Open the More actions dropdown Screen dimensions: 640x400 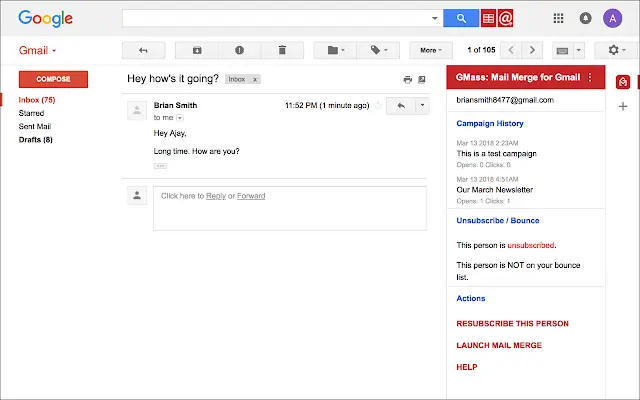pyautogui.click(x=431, y=50)
